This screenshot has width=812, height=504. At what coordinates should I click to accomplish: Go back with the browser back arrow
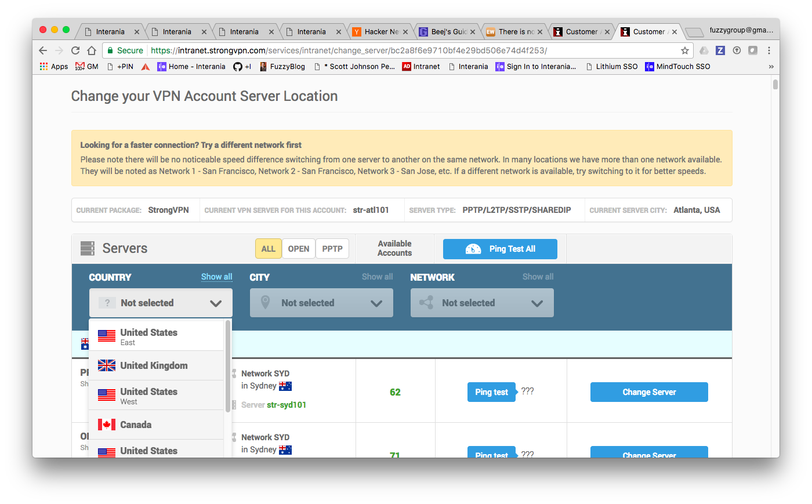coord(43,50)
